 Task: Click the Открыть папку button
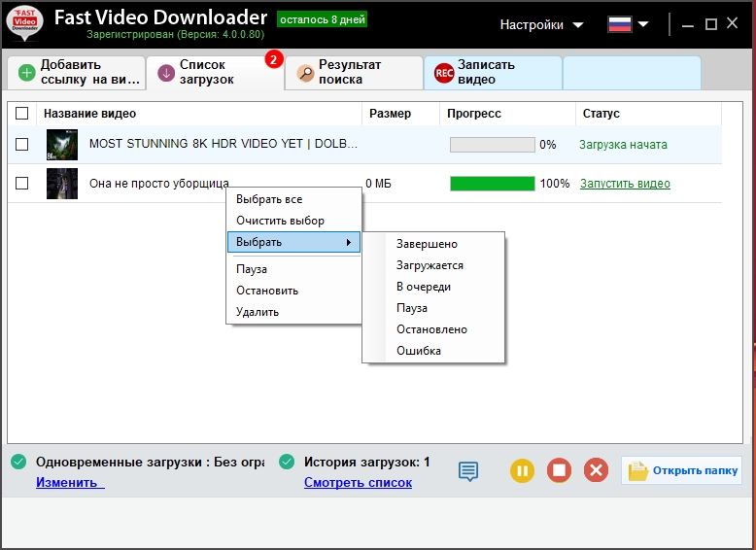click(x=681, y=470)
